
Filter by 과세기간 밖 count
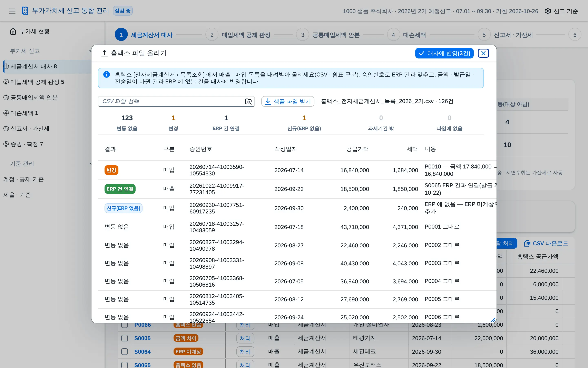tap(381, 123)
